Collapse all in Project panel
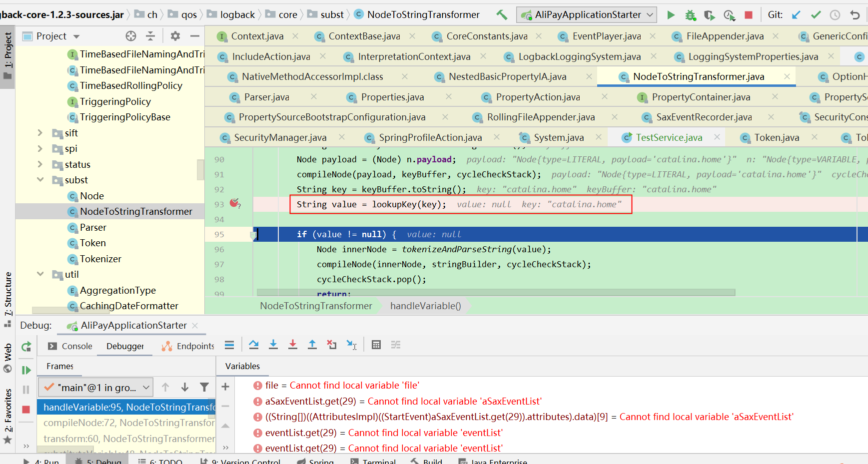The width and height of the screenshot is (868, 464). point(150,36)
